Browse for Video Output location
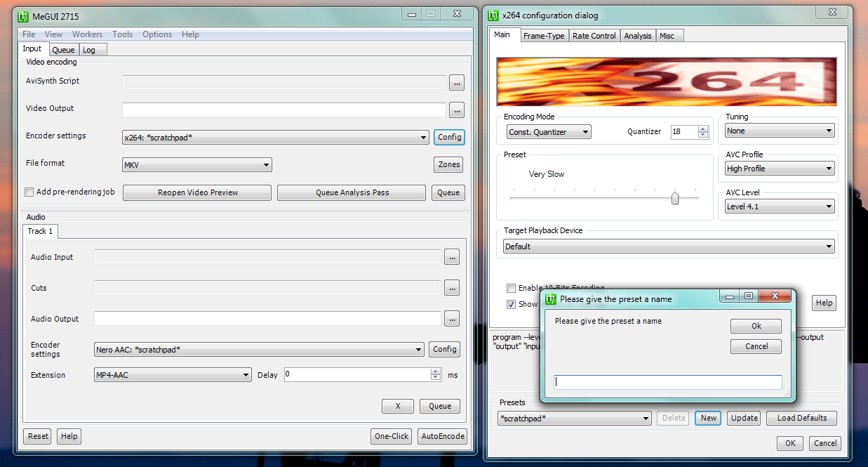The height and width of the screenshot is (467, 868). [457, 110]
